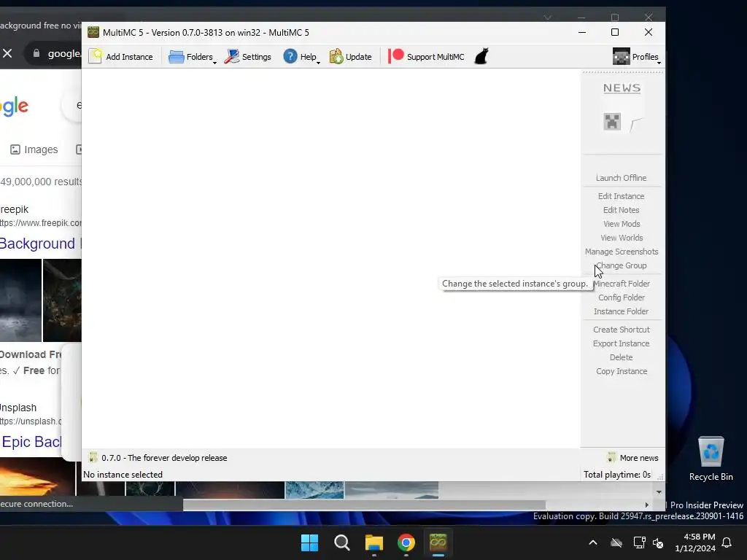The width and height of the screenshot is (747, 560).
Task: Click the notification bell in taskbar
Action: (x=727, y=542)
